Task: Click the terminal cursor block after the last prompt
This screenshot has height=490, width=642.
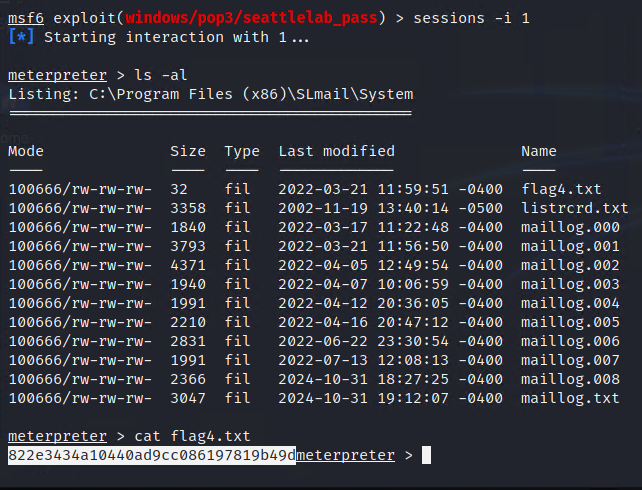Action: tap(426, 455)
